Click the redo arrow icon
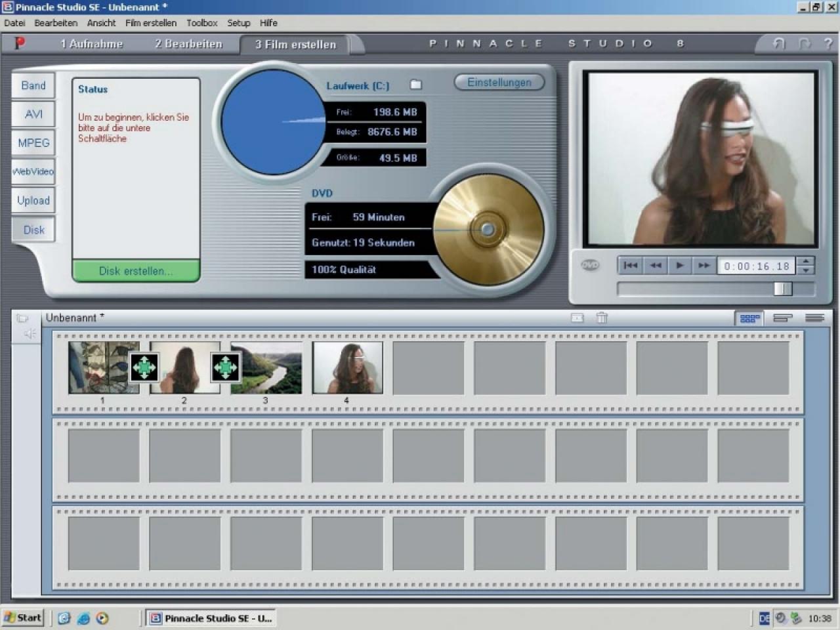 (x=804, y=43)
